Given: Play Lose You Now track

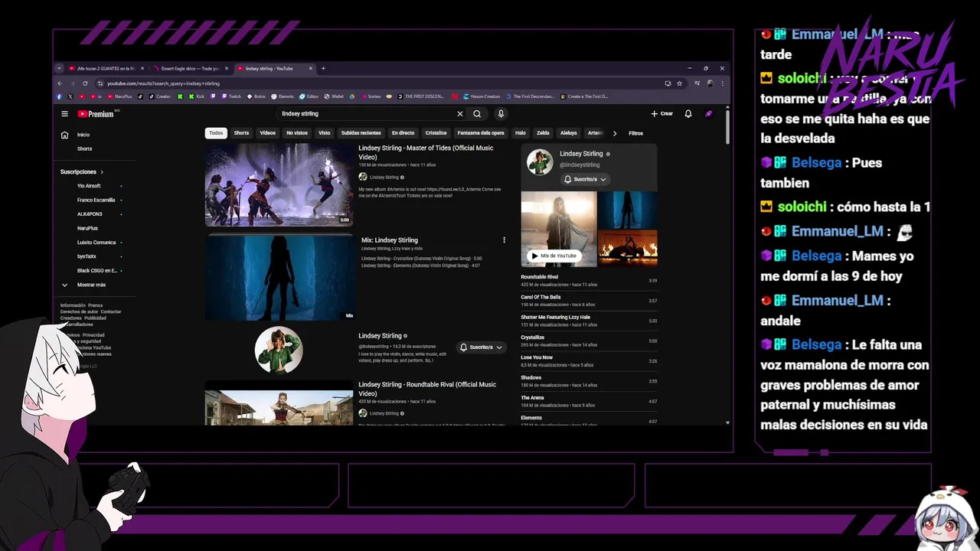Looking at the screenshot, I should click(x=589, y=361).
